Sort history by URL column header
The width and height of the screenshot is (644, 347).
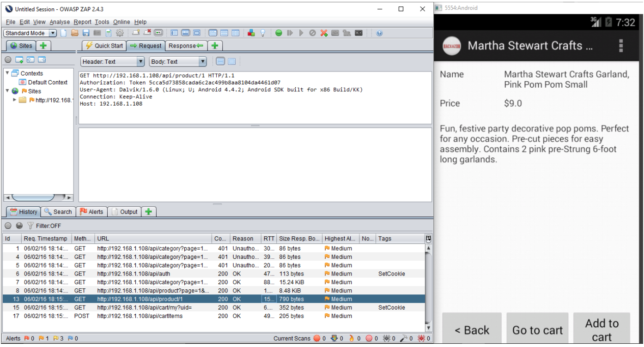[x=153, y=239]
